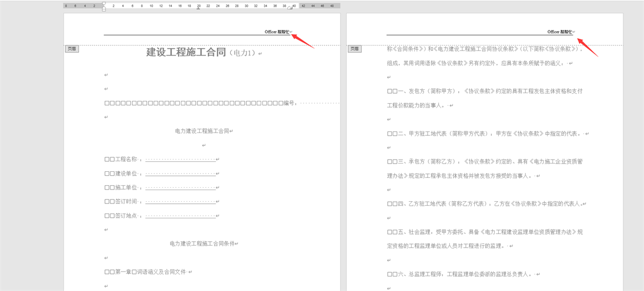Click the bold title 建设工程施工合同
The height and width of the screenshot is (291, 644).
186,52
